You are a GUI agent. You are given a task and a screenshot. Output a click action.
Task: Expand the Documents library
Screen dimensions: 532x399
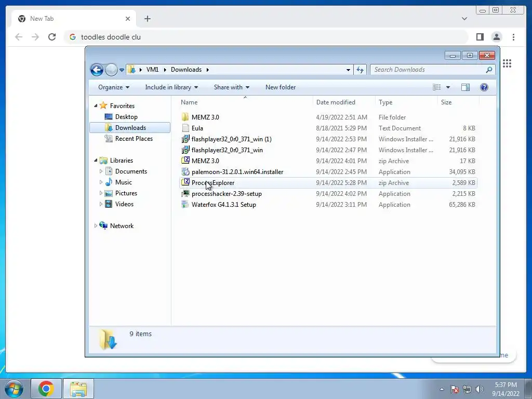pyautogui.click(x=101, y=171)
